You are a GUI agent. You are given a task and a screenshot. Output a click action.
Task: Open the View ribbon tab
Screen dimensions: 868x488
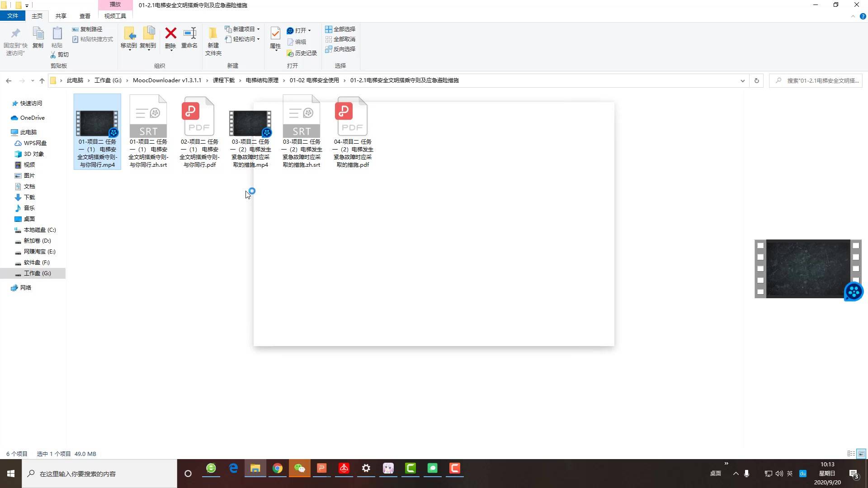pyautogui.click(x=85, y=16)
